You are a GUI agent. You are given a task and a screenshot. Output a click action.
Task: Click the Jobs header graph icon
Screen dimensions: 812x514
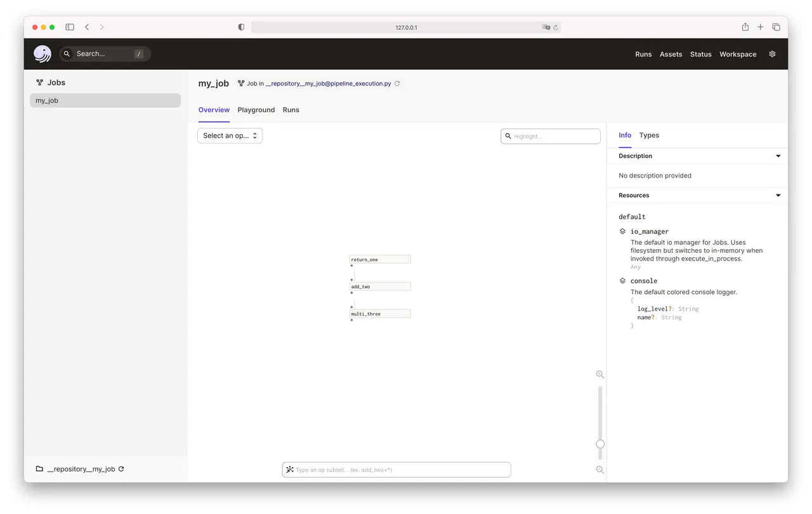pyautogui.click(x=39, y=82)
